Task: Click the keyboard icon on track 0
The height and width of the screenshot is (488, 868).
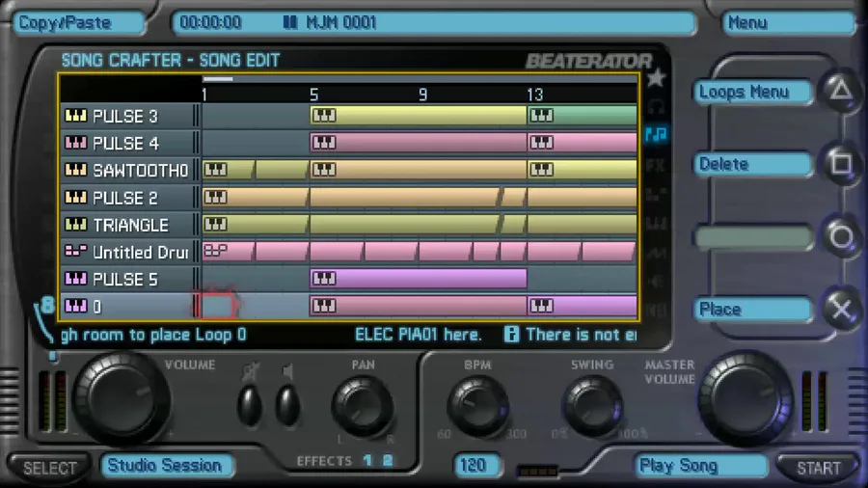Action: tap(76, 306)
